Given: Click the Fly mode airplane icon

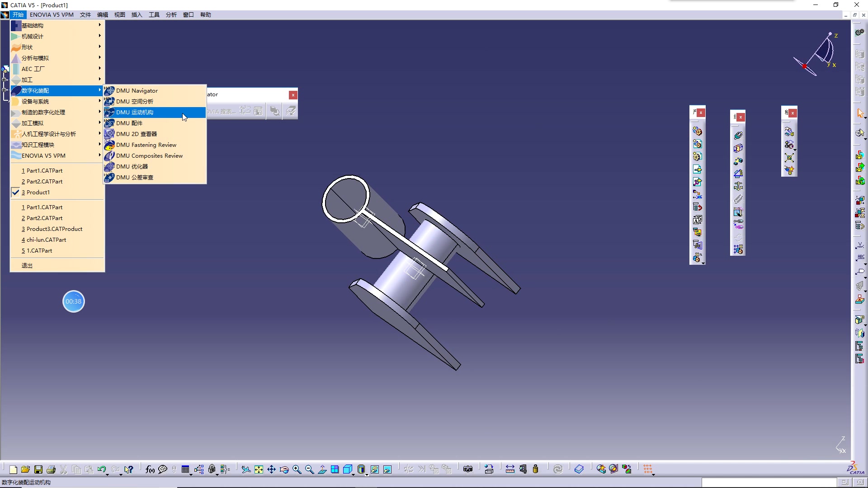Looking at the screenshot, I should [245, 469].
